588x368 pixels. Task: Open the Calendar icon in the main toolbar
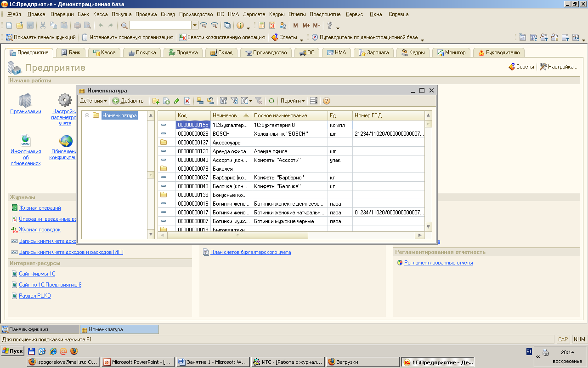pyautogui.click(x=272, y=25)
